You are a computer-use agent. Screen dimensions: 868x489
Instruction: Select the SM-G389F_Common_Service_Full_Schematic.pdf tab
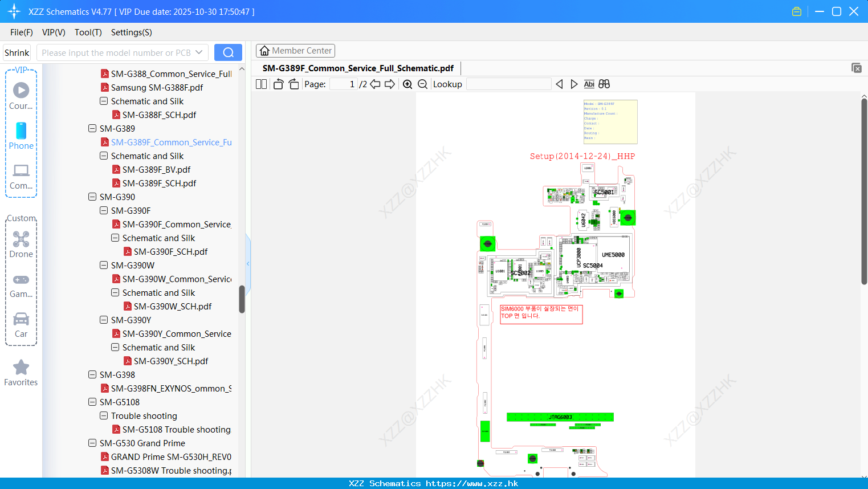358,68
